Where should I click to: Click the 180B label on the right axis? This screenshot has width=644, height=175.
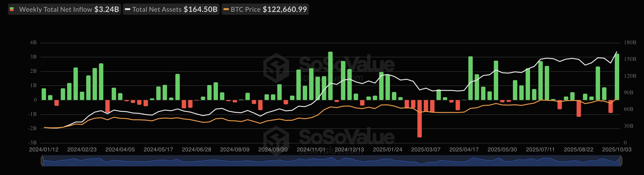point(630,43)
